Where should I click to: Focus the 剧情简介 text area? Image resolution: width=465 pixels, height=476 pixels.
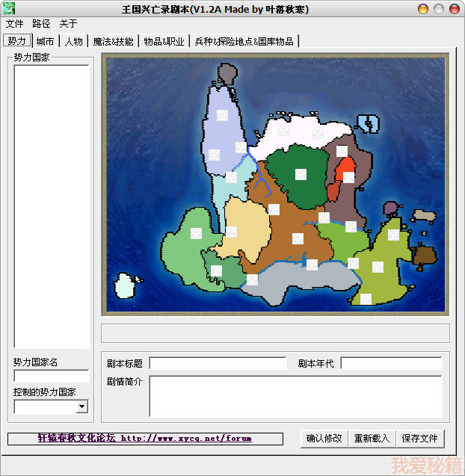click(295, 396)
